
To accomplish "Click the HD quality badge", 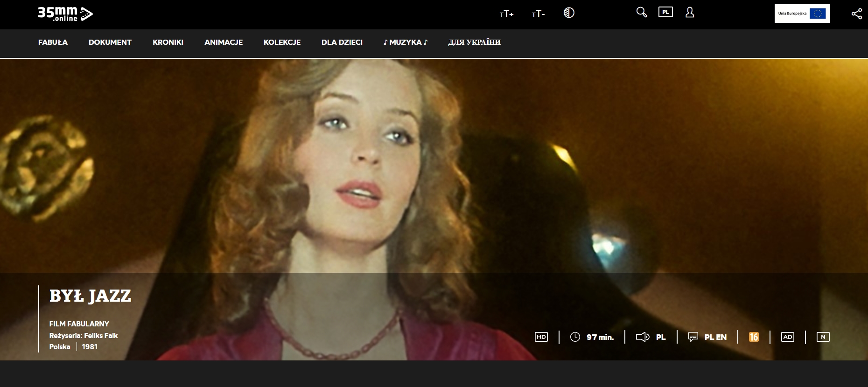I will point(541,337).
